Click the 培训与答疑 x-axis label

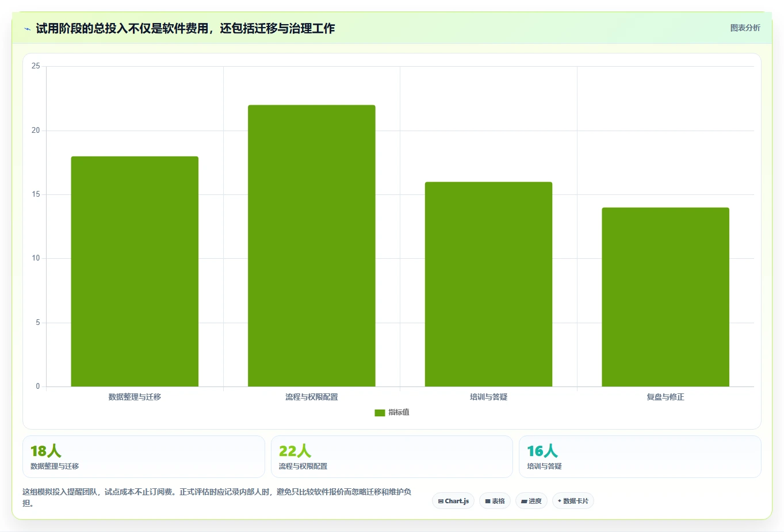[488, 397]
